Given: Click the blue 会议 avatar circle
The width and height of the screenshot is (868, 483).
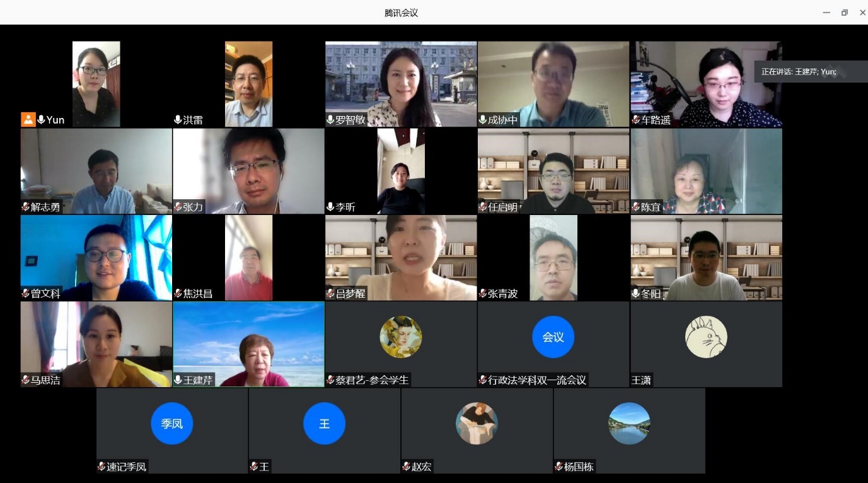Looking at the screenshot, I should coord(553,337).
